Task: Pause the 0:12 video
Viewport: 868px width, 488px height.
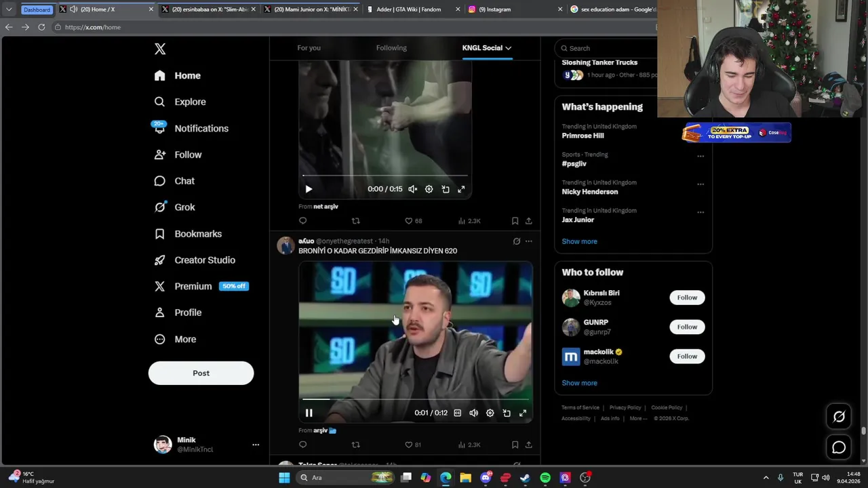Action: tap(309, 413)
